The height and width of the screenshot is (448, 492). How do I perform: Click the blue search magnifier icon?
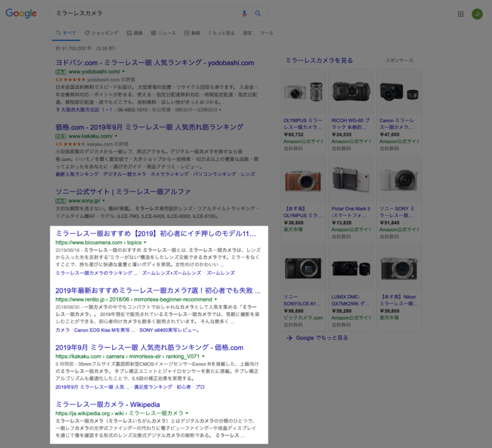coord(258,14)
